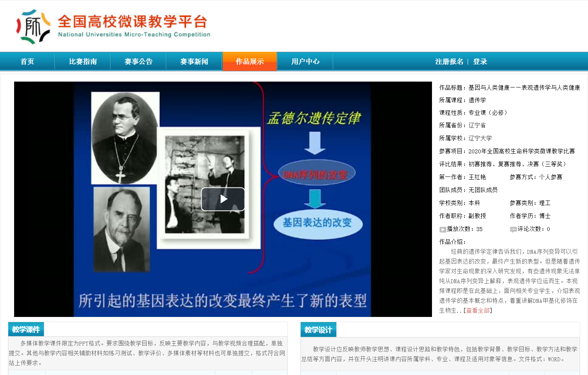This screenshot has width=588, height=375.
Task: Click the play count icon
Action: [443, 229]
